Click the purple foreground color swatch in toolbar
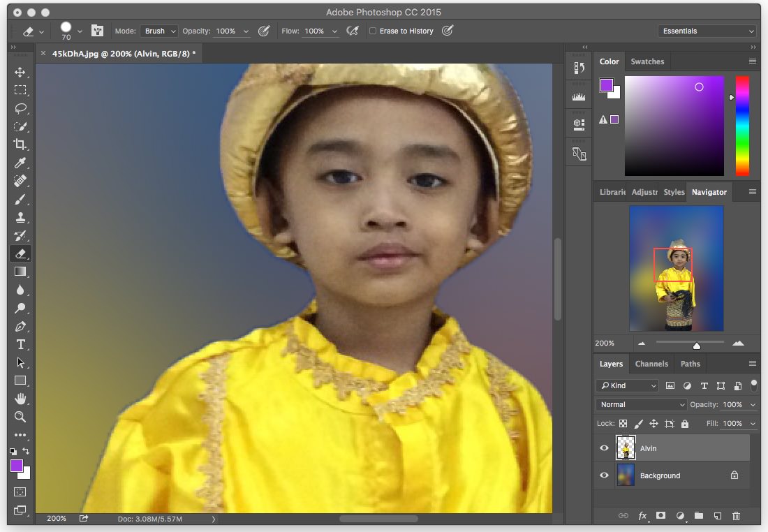Viewport: 768px width, 532px height. [x=17, y=466]
